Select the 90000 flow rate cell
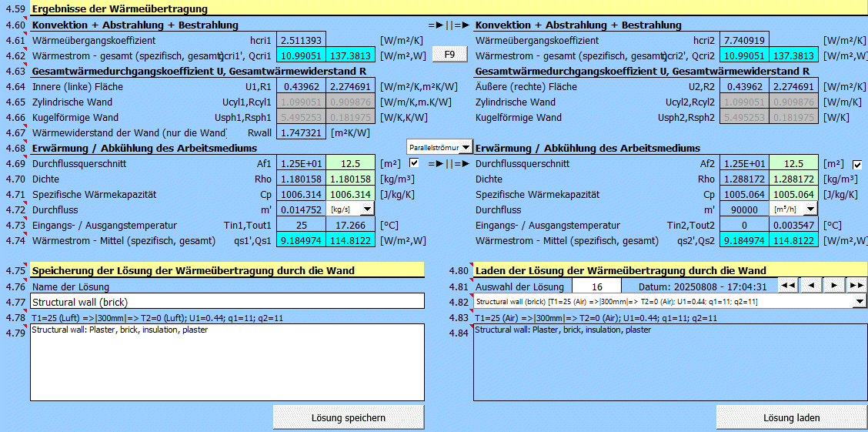 point(744,209)
